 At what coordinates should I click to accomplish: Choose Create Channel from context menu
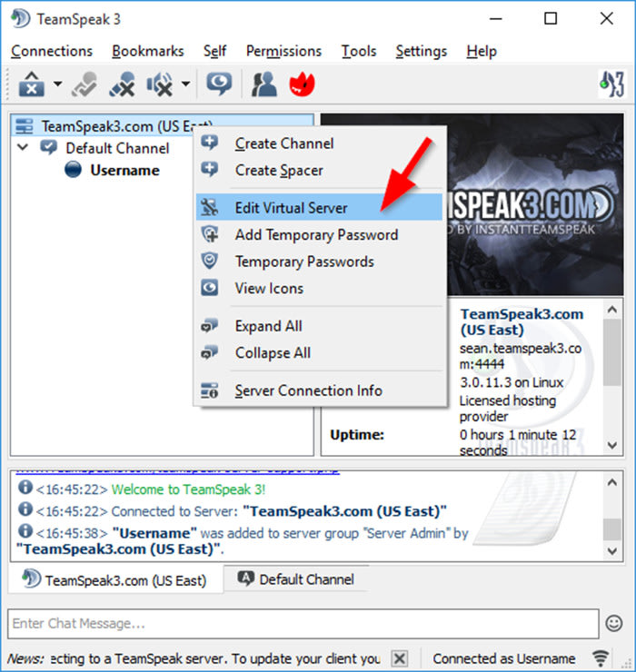pos(319,143)
